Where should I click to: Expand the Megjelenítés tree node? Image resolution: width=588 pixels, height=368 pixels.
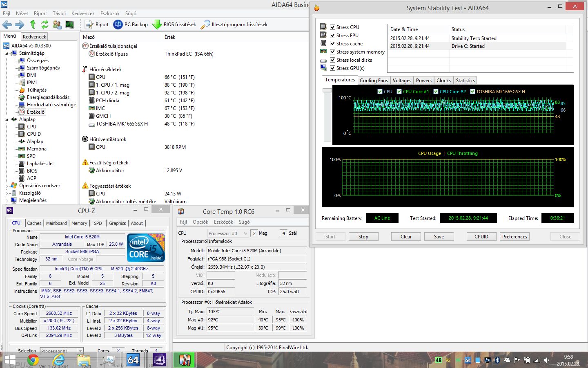click(7, 200)
